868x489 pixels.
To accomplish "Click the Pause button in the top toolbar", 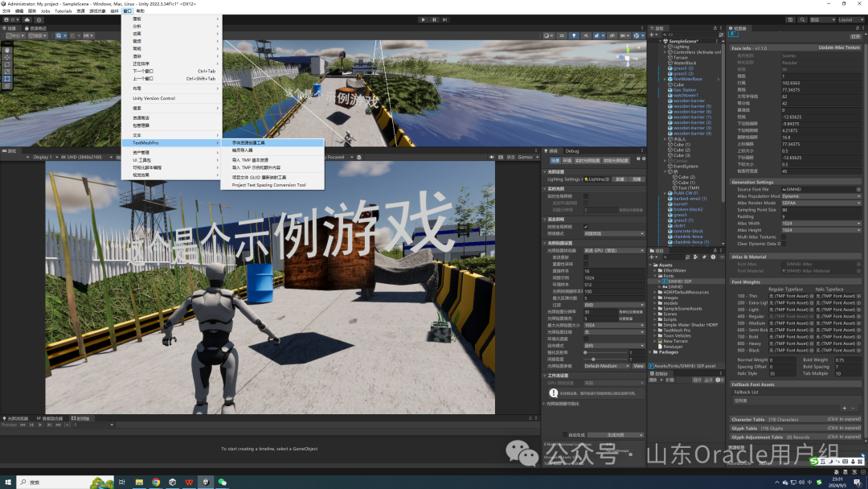I will click(x=434, y=19).
